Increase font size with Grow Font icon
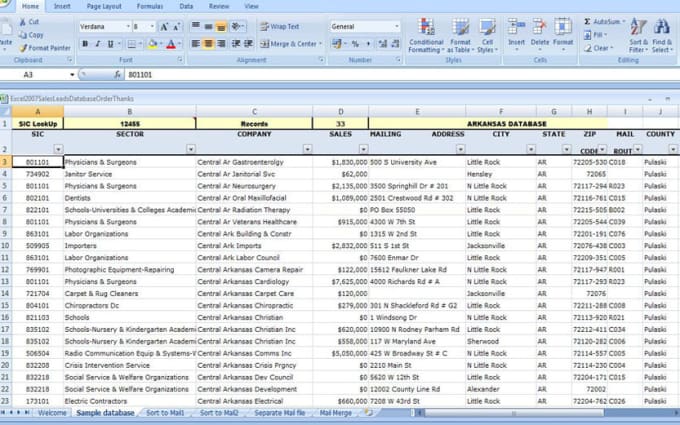The image size is (680, 425). pyautogui.click(x=164, y=27)
